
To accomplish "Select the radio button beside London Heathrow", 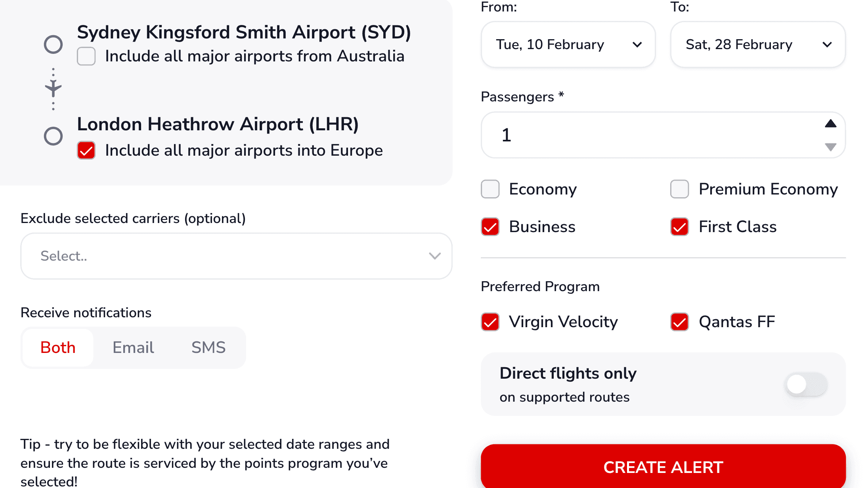I will pyautogui.click(x=53, y=135).
